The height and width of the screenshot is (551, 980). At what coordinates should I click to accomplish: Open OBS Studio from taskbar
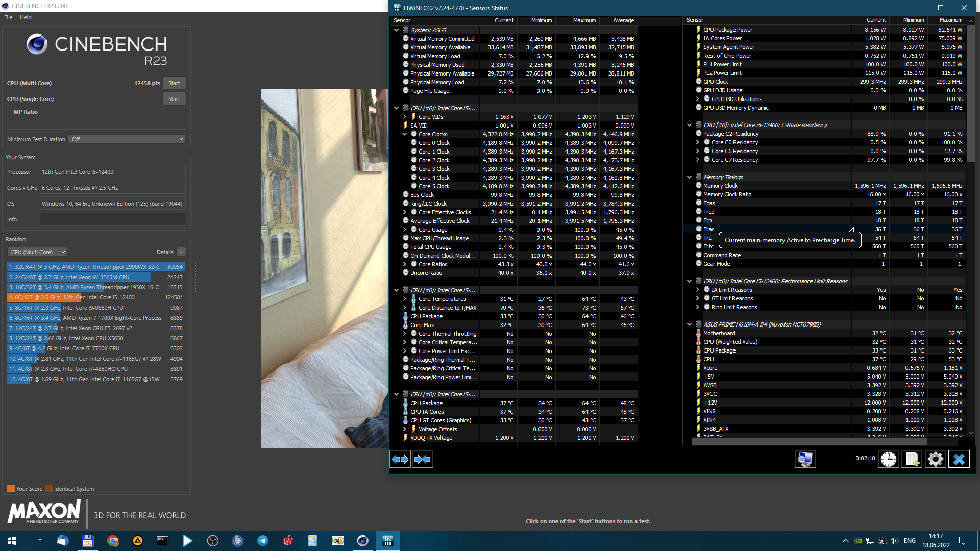(x=213, y=541)
